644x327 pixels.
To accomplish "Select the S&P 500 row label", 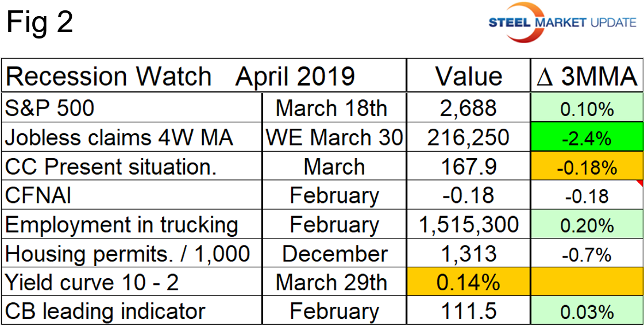I will 51,107.
